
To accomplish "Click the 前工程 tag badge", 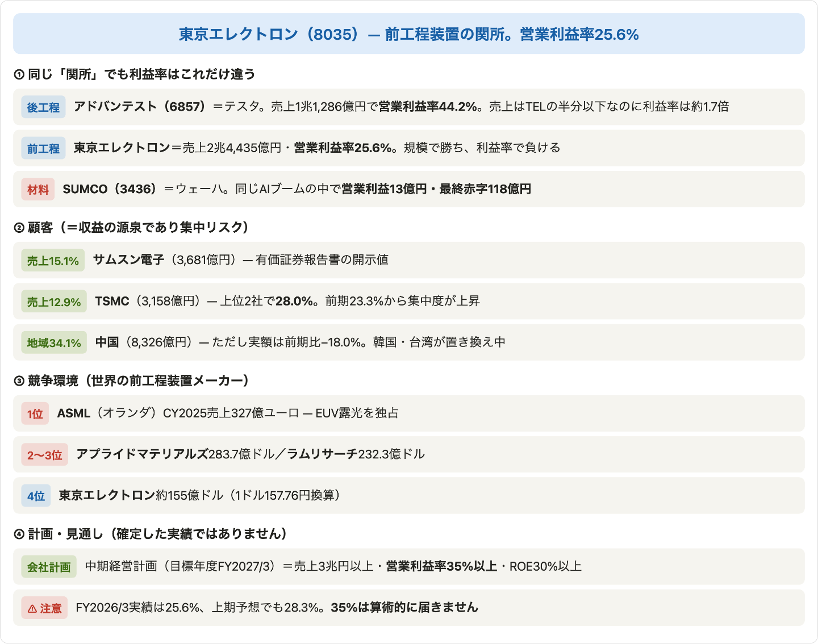I will pos(44,148).
